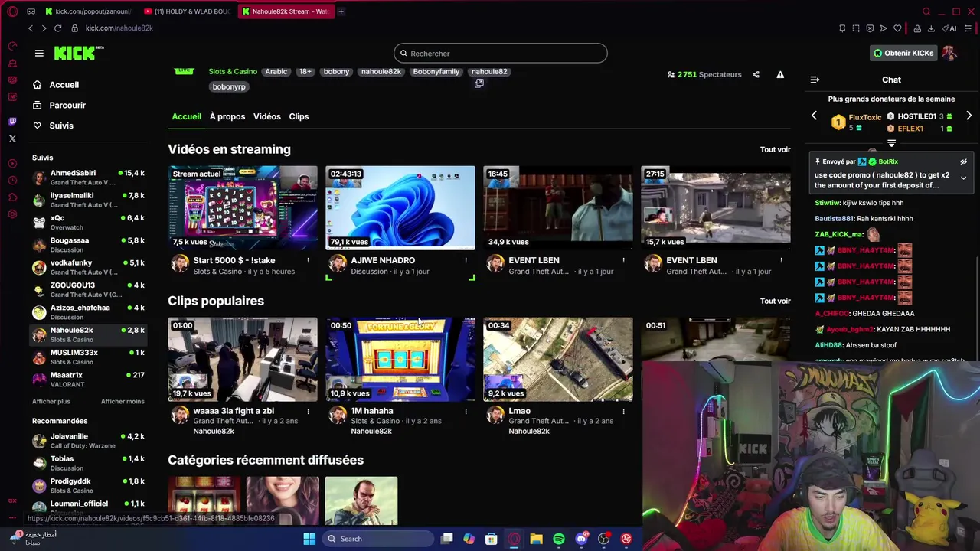The height and width of the screenshot is (551, 980).
Task: Open recommended channel Jolavanille
Action: click(88, 441)
